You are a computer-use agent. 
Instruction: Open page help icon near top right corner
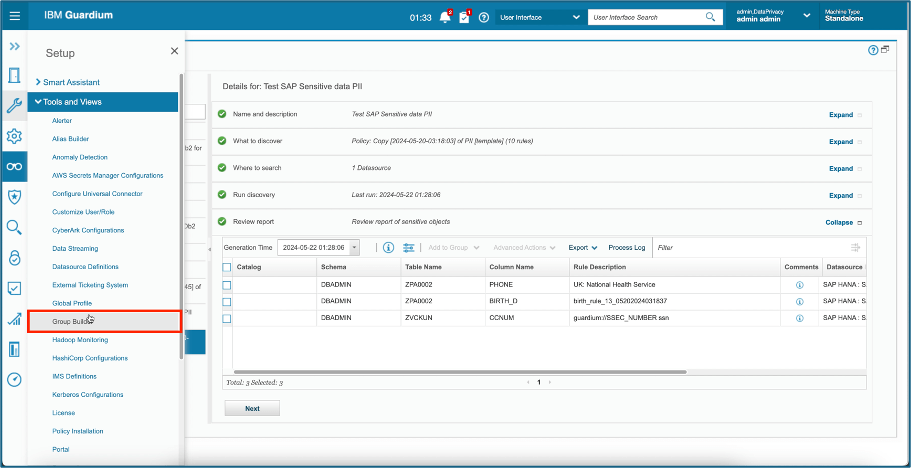pyautogui.click(x=872, y=50)
